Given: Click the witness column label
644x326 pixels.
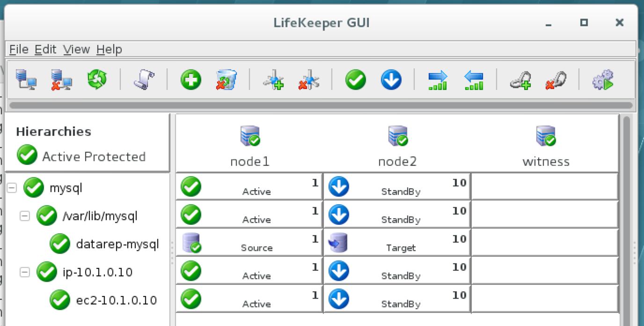Looking at the screenshot, I should click(x=546, y=162).
